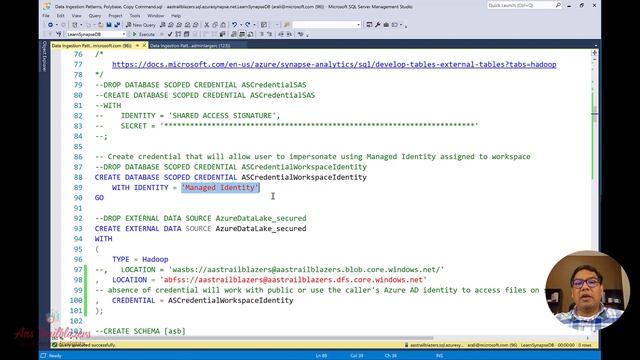The width and height of the screenshot is (640, 360).
Task: Click the --CREATE SCHEMA [asb] line
Action: (140, 331)
